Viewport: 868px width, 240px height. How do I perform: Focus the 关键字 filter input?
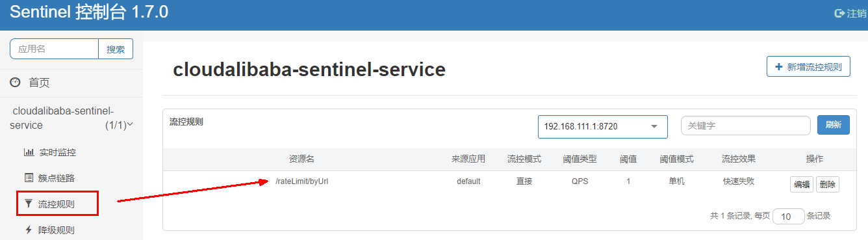[x=745, y=126]
